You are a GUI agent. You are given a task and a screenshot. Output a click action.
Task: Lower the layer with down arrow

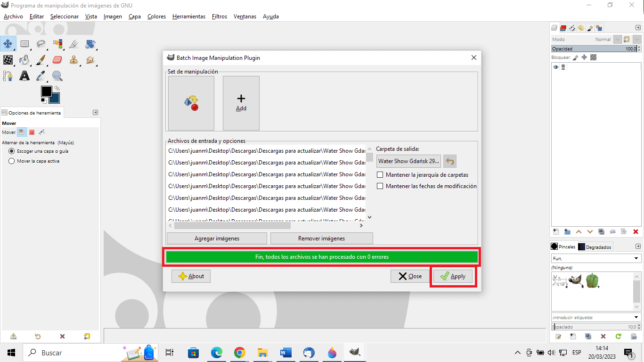[x=590, y=231]
